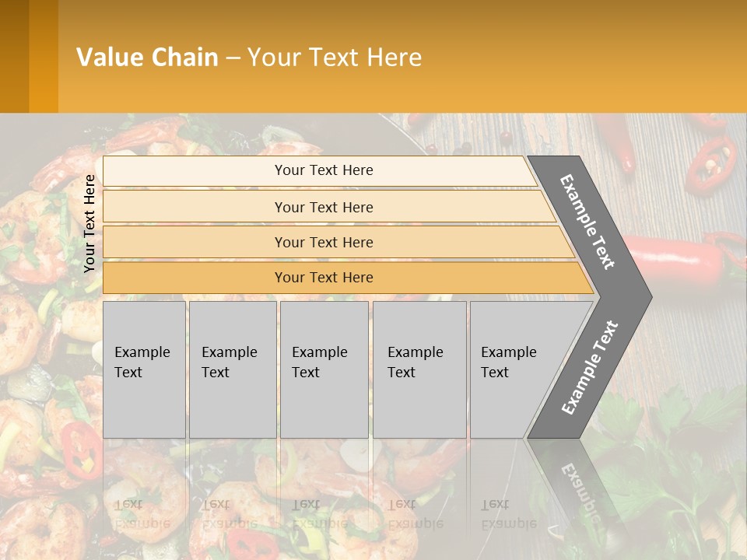The height and width of the screenshot is (560, 747).
Task: Select the second "Your Text Here" bar from top
Action: (324, 207)
